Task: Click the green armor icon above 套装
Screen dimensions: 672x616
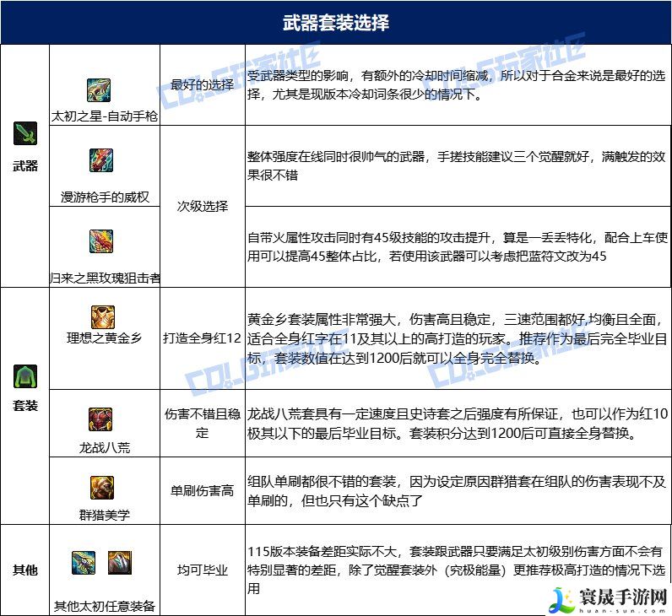Action: point(25,376)
